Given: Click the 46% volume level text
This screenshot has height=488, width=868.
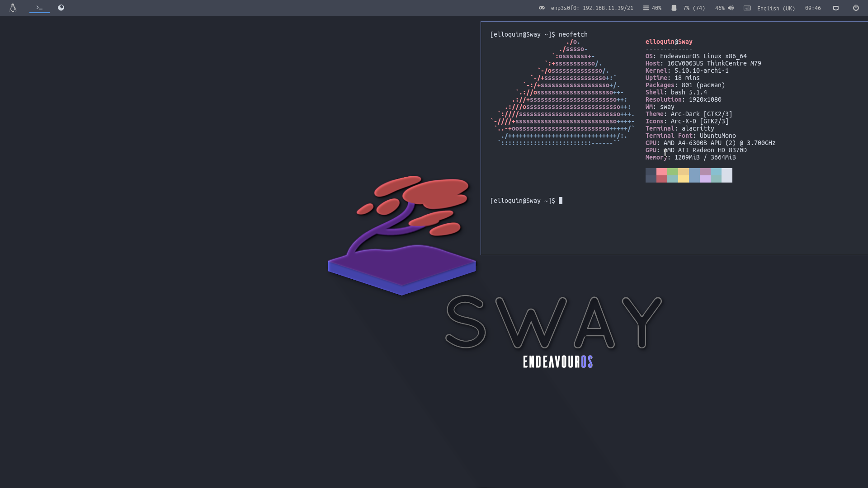Looking at the screenshot, I should (720, 8).
